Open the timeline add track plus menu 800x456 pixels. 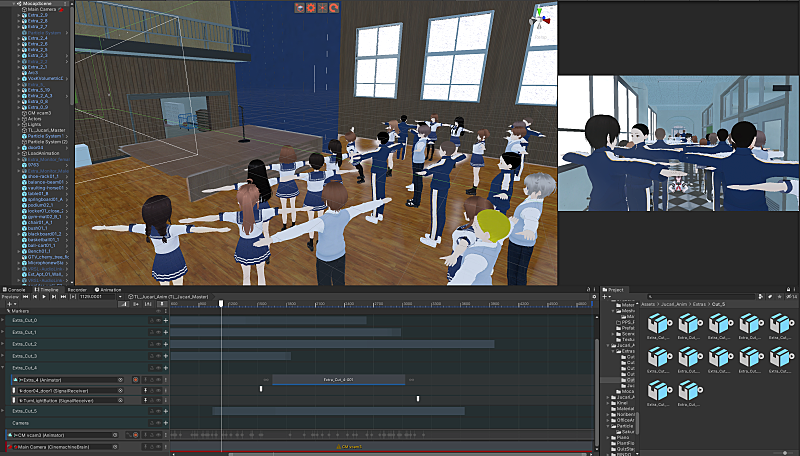pos(11,304)
